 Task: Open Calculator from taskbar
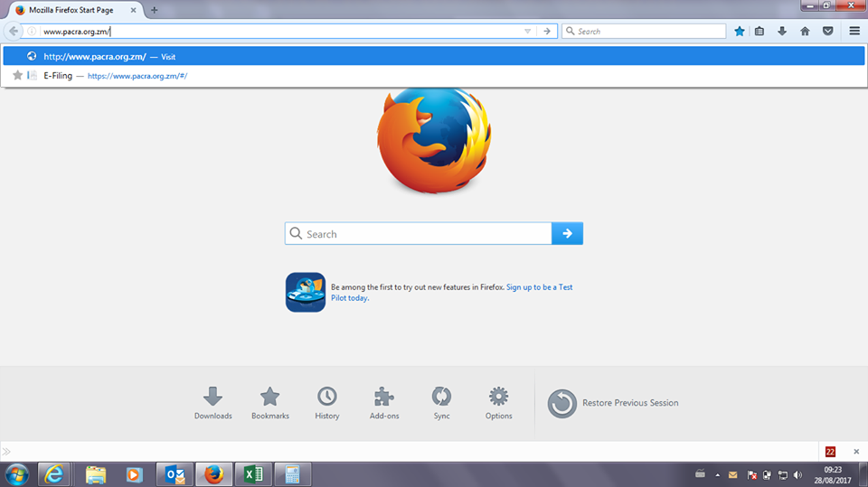tap(293, 475)
